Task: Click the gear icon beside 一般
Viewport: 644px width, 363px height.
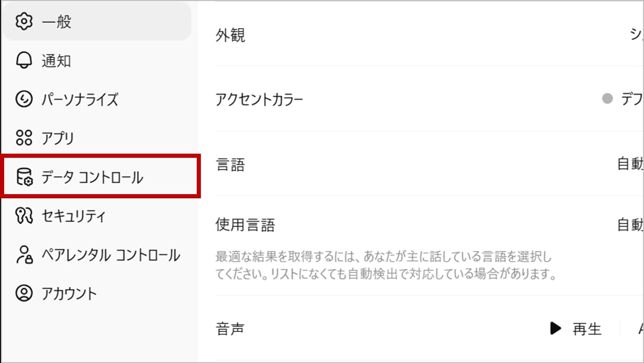Action: point(24,22)
